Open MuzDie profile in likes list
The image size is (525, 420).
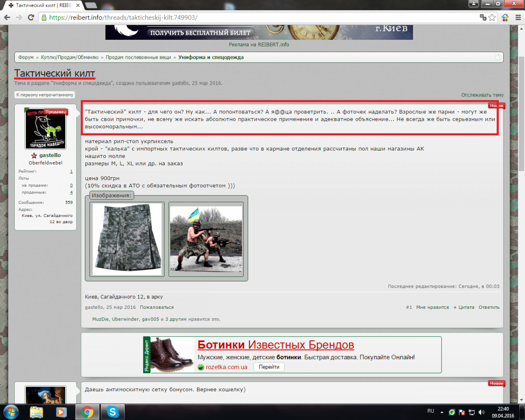(101, 319)
